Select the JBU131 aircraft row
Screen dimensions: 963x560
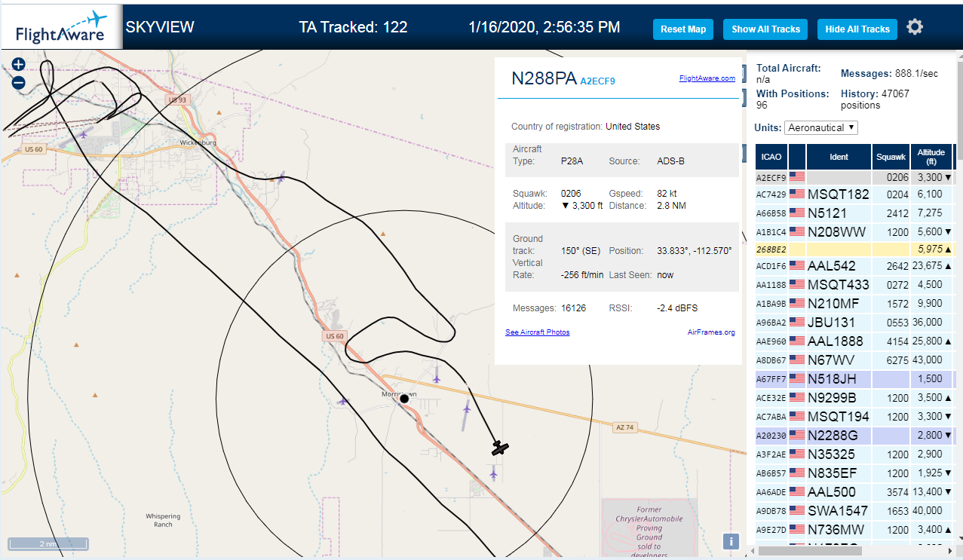tap(854, 322)
